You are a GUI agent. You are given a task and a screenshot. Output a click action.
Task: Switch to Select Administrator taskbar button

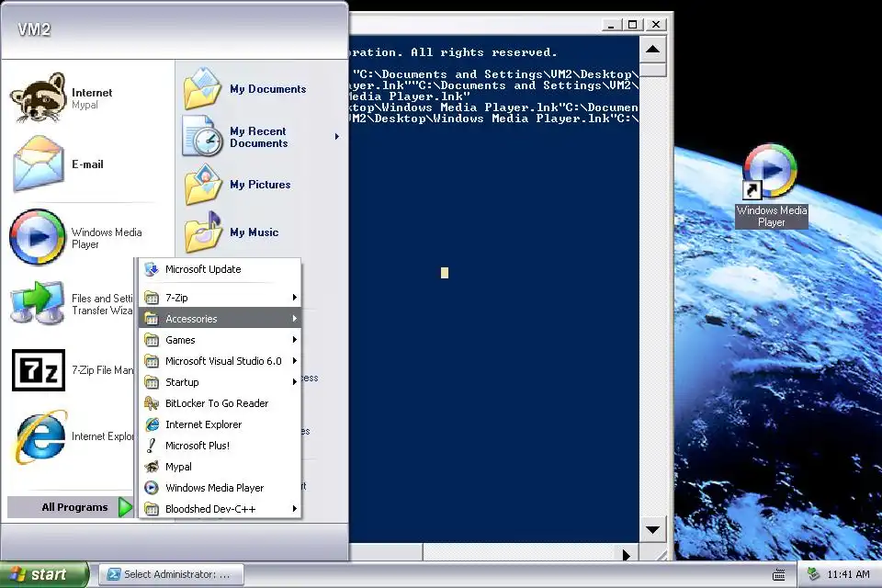coord(172,574)
